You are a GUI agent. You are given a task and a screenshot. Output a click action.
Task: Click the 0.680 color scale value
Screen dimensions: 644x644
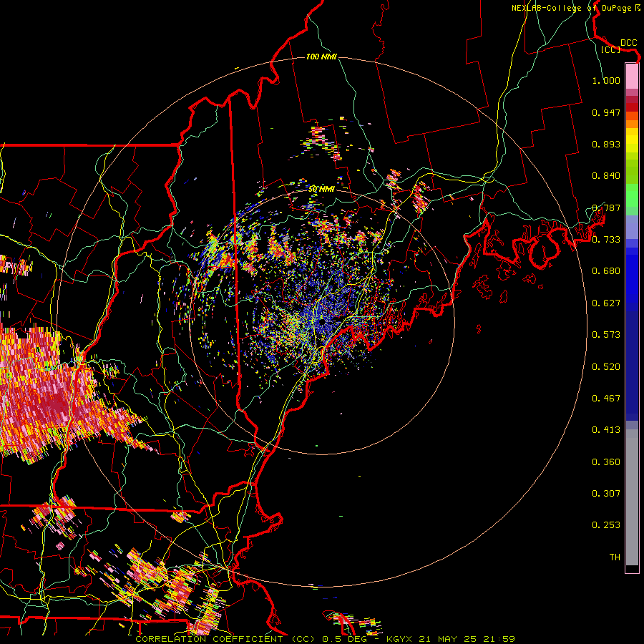pos(606,271)
